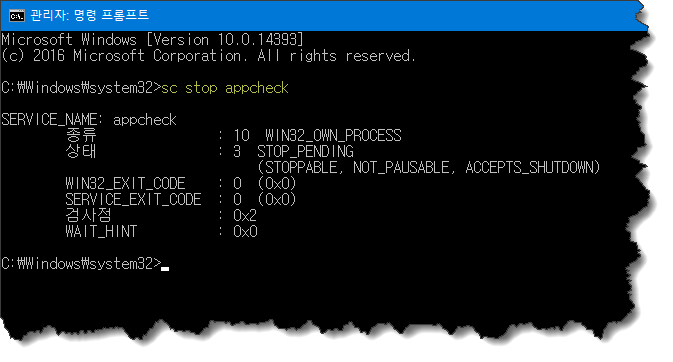Click the blinking cursor at the prompt
The image size is (673, 362).
pos(165,269)
